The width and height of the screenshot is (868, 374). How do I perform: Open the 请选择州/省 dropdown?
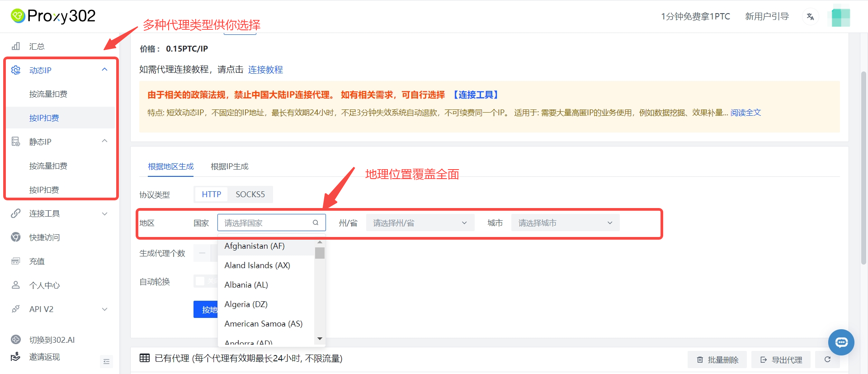pyautogui.click(x=420, y=223)
